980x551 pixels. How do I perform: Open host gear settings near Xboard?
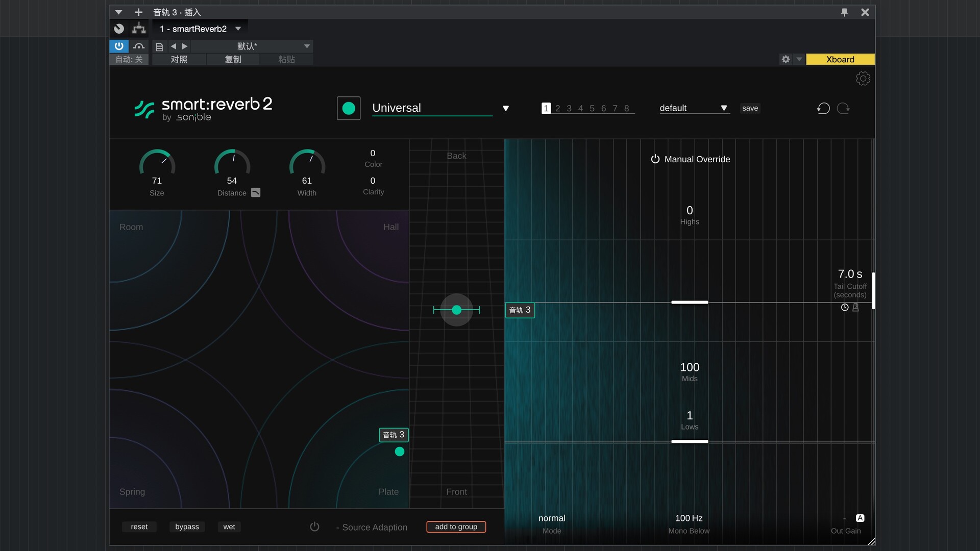tap(786, 59)
